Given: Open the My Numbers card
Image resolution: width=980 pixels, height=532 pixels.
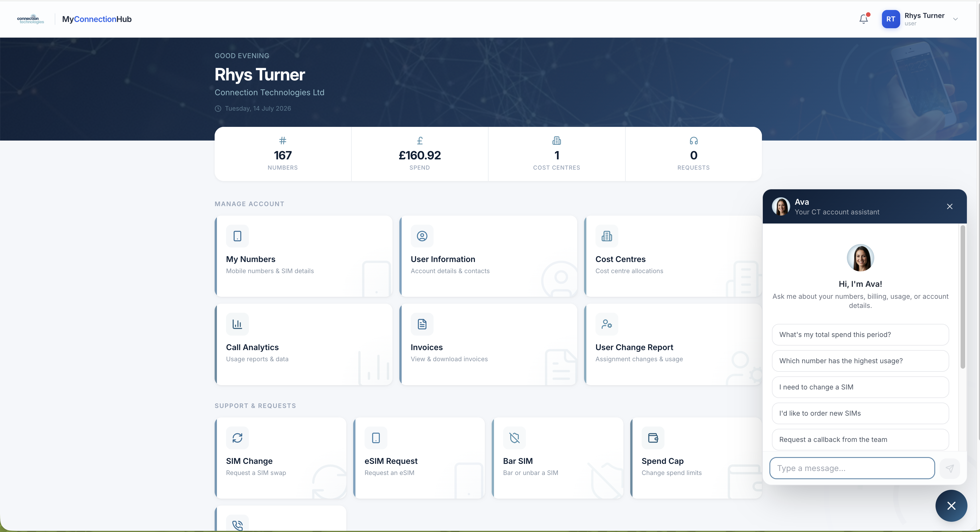Looking at the screenshot, I should pyautogui.click(x=304, y=256).
